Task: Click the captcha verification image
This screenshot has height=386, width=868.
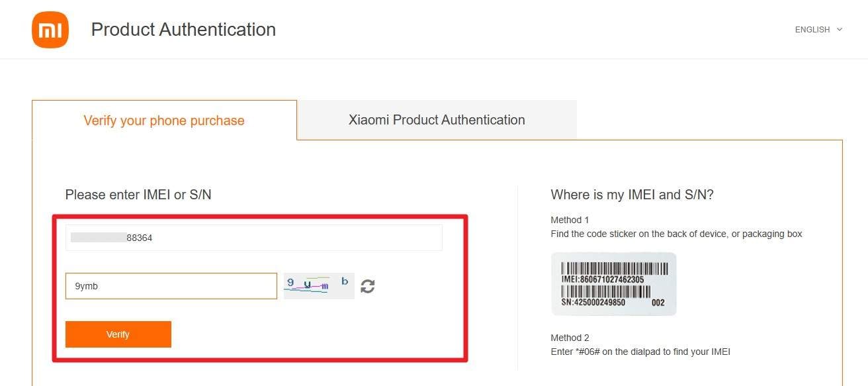Action: pyautogui.click(x=318, y=285)
